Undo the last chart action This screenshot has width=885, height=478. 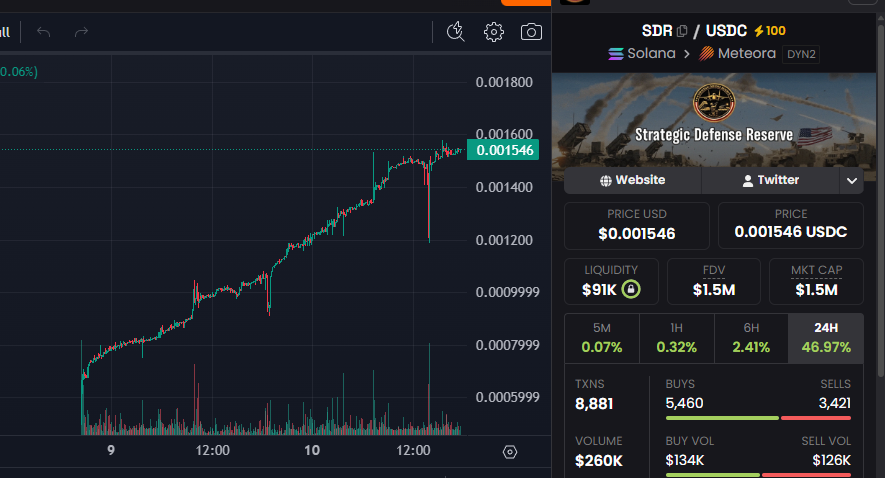tap(43, 32)
